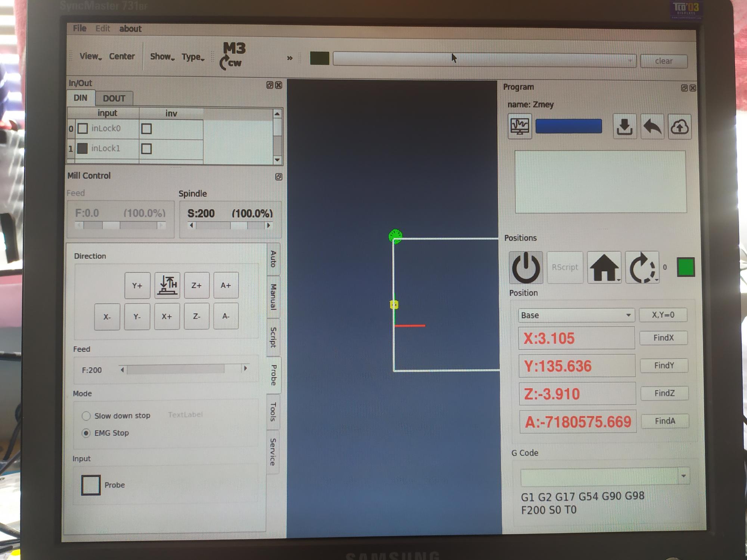This screenshot has height=560, width=747.
Task: Click the M3 CW spindle icon
Action: (x=233, y=56)
